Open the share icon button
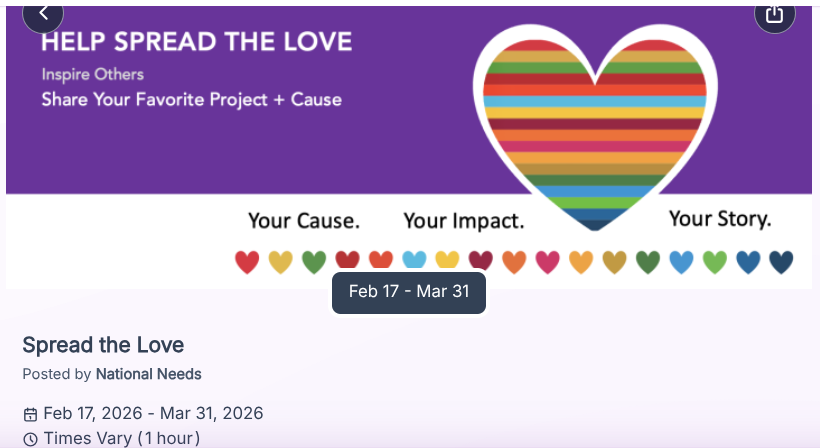This screenshot has height=448, width=820. 774,14
